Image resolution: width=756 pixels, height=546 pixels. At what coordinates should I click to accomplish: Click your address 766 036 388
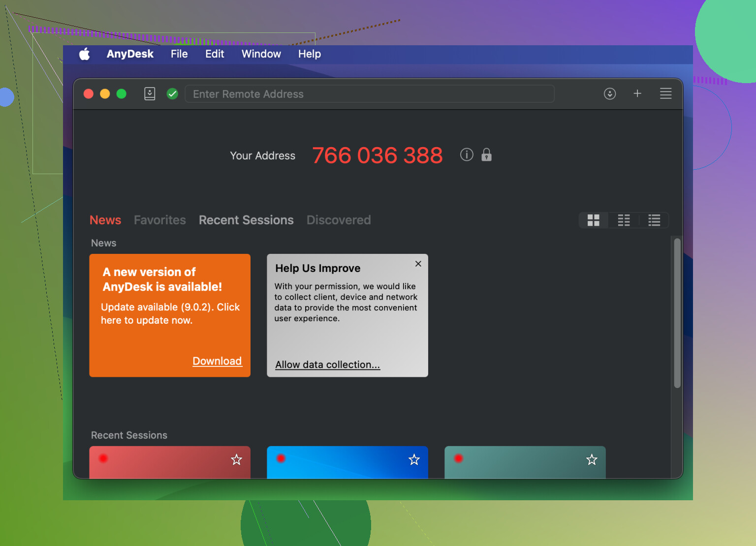pyautogui.click(x=378, y=155)
